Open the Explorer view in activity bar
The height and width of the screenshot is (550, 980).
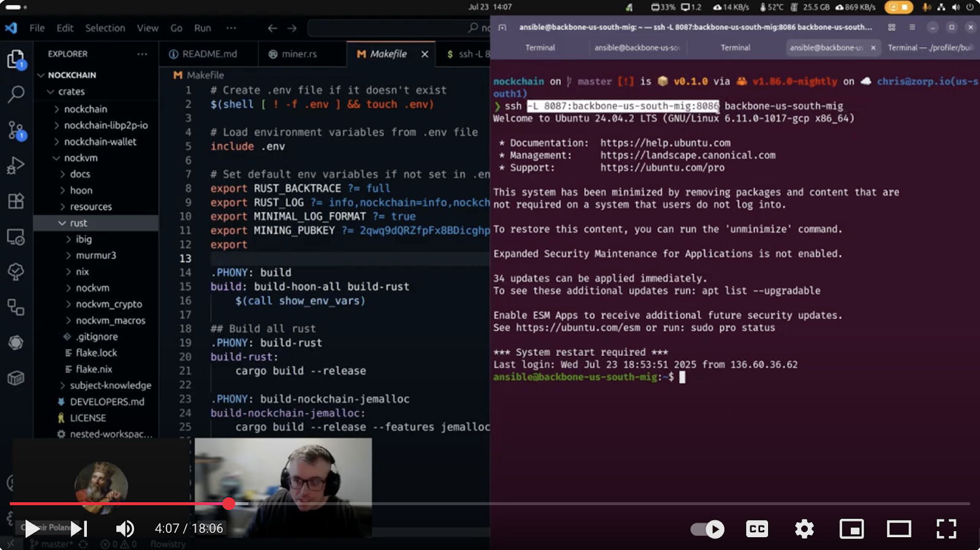pyautogui.click(x=16, y=59)
